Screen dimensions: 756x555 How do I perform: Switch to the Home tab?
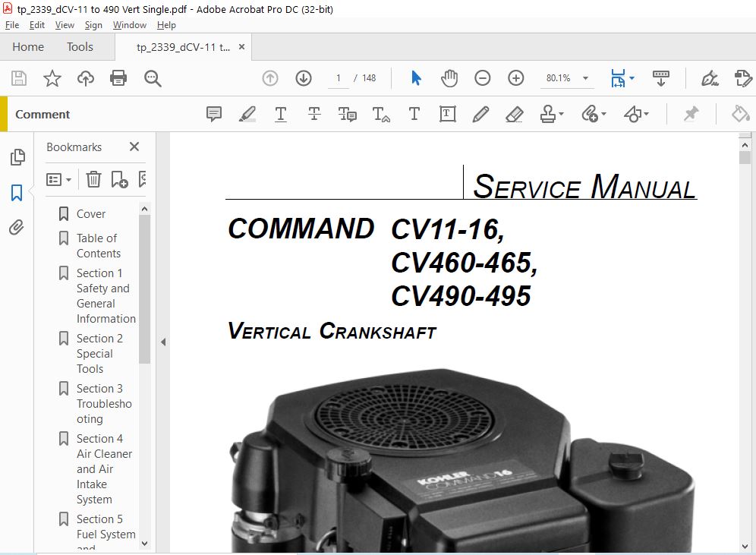pyautogui.click(x=28, y=47)
